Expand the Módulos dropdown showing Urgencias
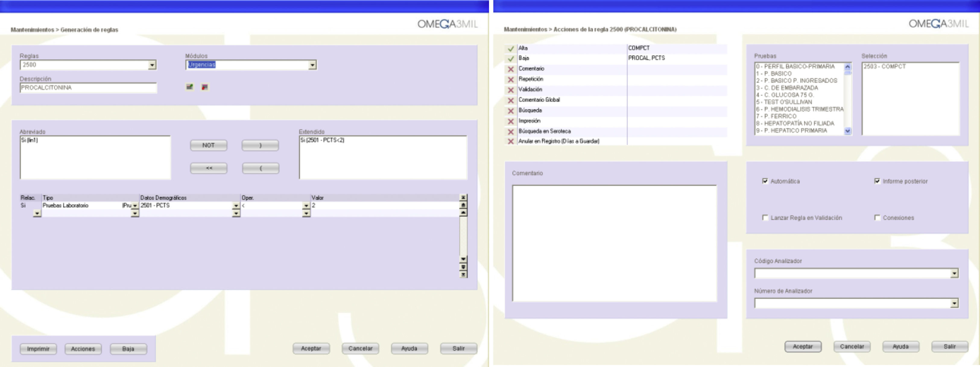Viewport: 980px width, 367px height. click(312, 65)
